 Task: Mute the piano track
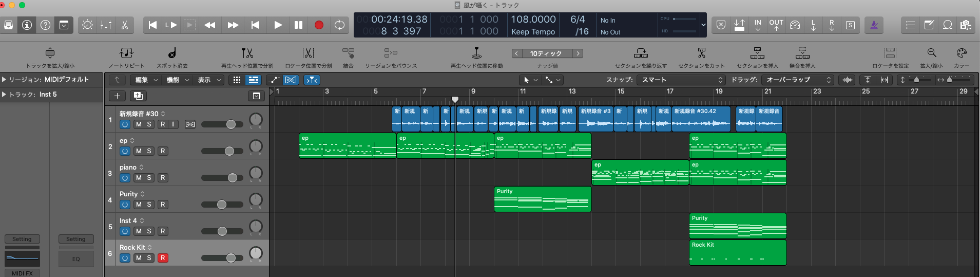pos(139,178)
